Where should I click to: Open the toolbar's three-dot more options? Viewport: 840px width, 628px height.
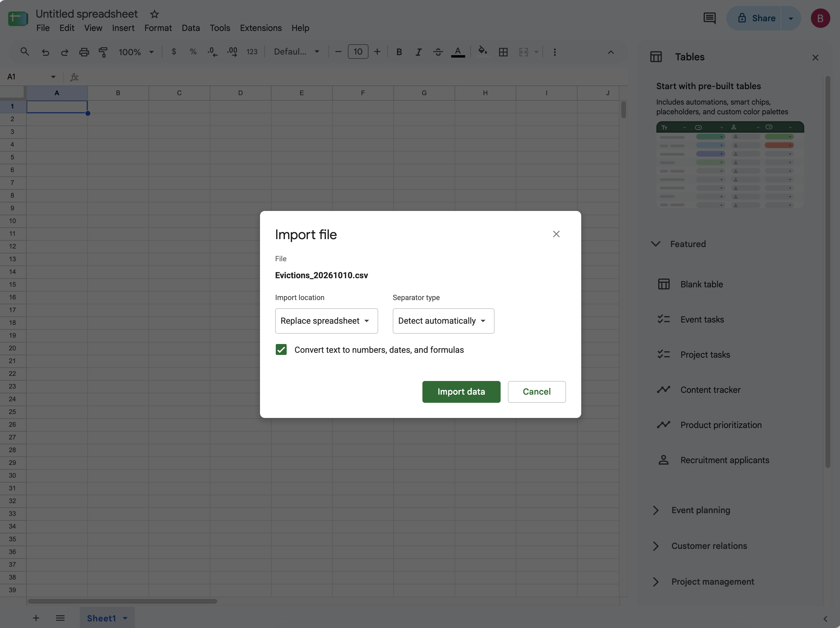[x=555, y=52]
